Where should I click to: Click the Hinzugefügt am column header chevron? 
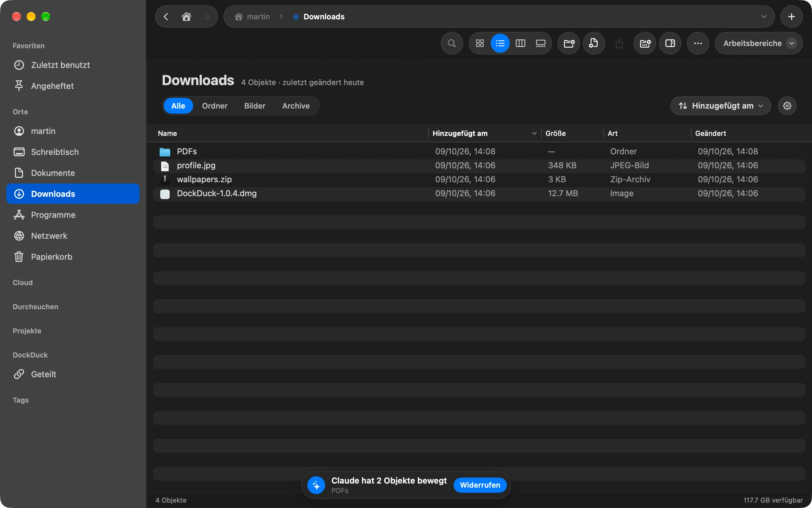tap(534, 133)
